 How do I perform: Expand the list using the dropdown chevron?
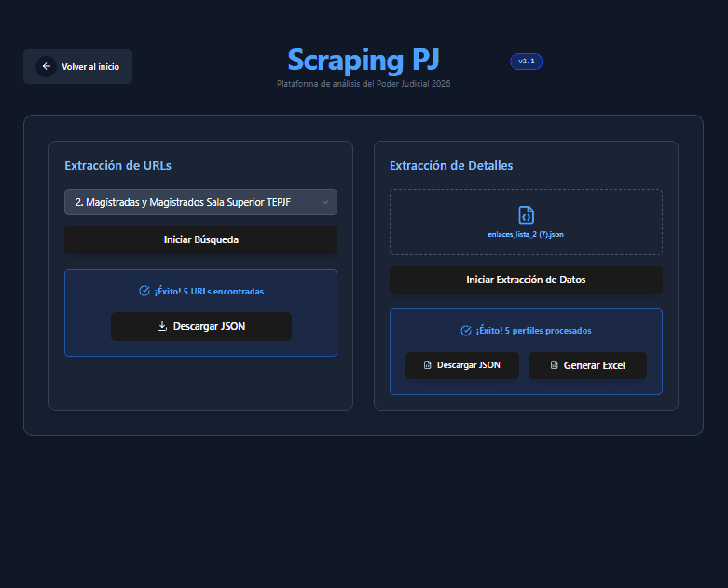coord(325,202)
